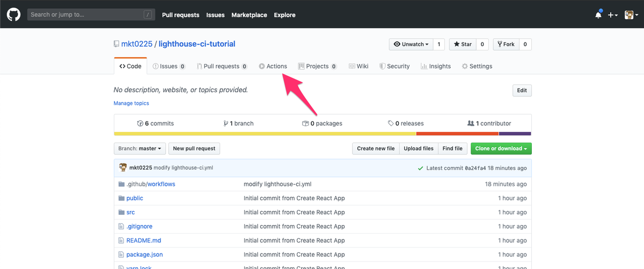Open latest commit message in commit bar

[183, 168]
